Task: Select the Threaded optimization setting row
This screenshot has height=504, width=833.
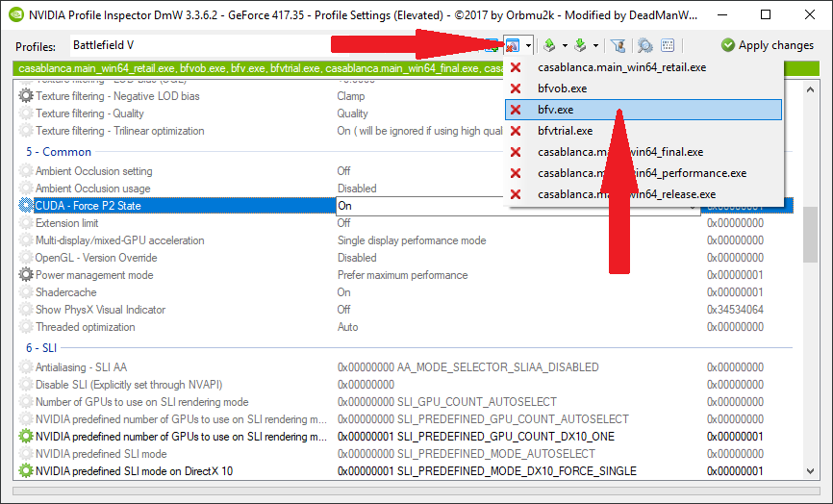Action: point(173,327)
